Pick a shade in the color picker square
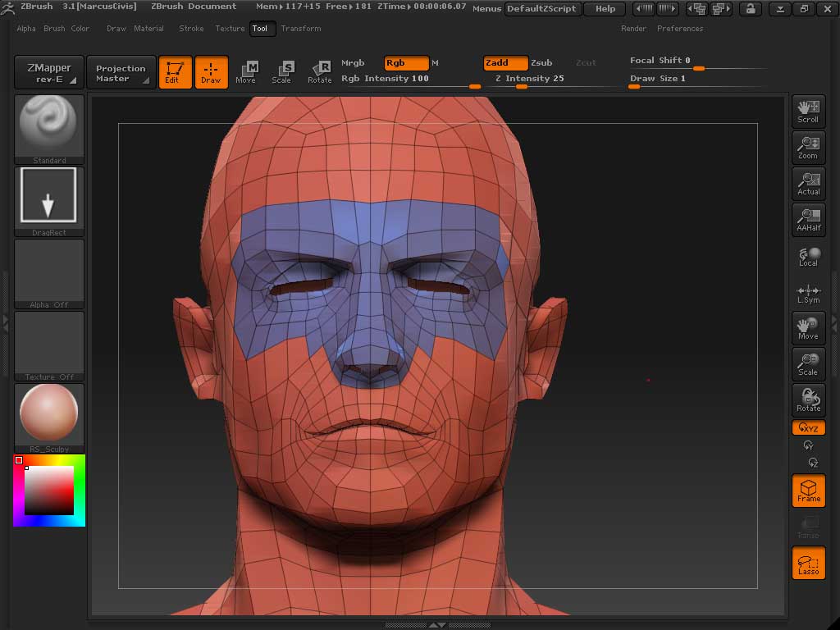840x630 pixels. click(49, 491)
